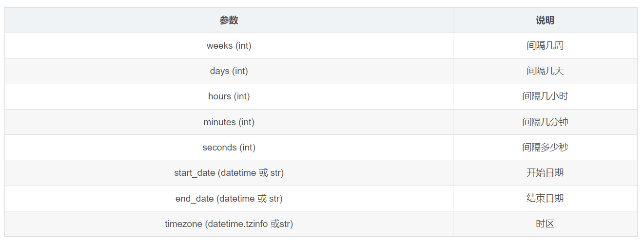The width and height of the screenshot is (644, 244).
Task: Click the 时区 description cell
Action: point(545,224)
